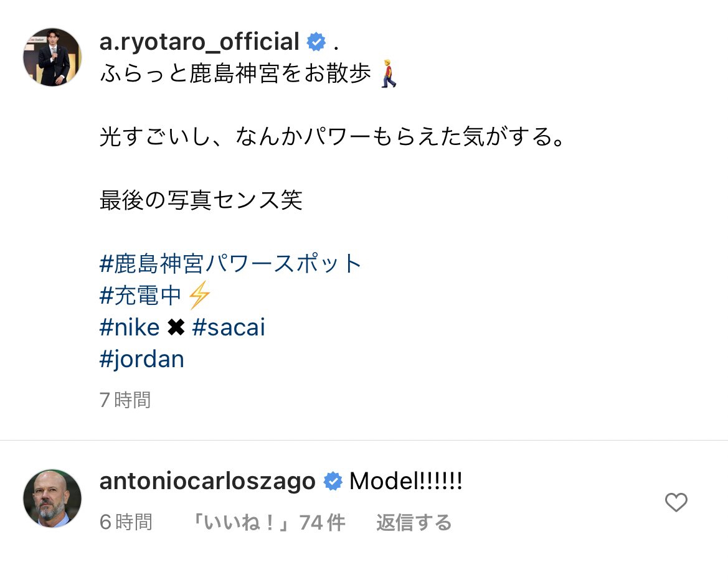Select the Model!!!!!!! comment text
Viewport: 728px width, 580px height.
(406, 481)
